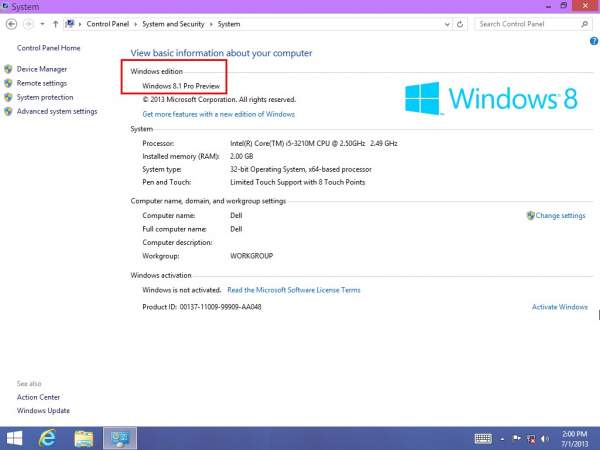The height and width of the screenshot is (450, 600).
Task: Click the shield icon before Change settings
Action: point(530,215)
